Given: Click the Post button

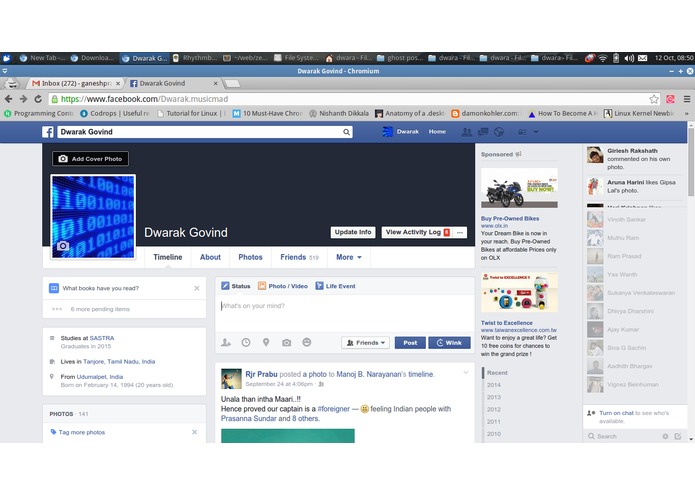Looking at the screenshot, I should click(410, 343).
